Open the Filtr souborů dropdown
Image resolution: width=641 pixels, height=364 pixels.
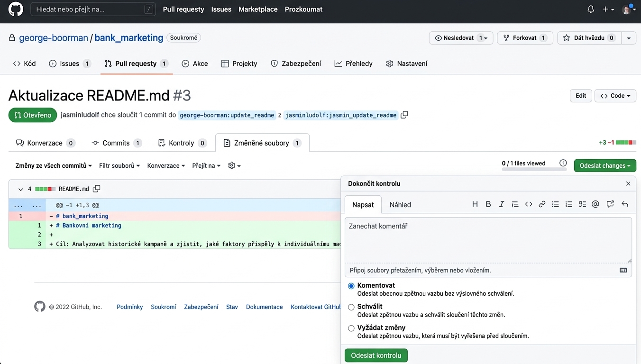pyautogui.click(x=119, y=165)
